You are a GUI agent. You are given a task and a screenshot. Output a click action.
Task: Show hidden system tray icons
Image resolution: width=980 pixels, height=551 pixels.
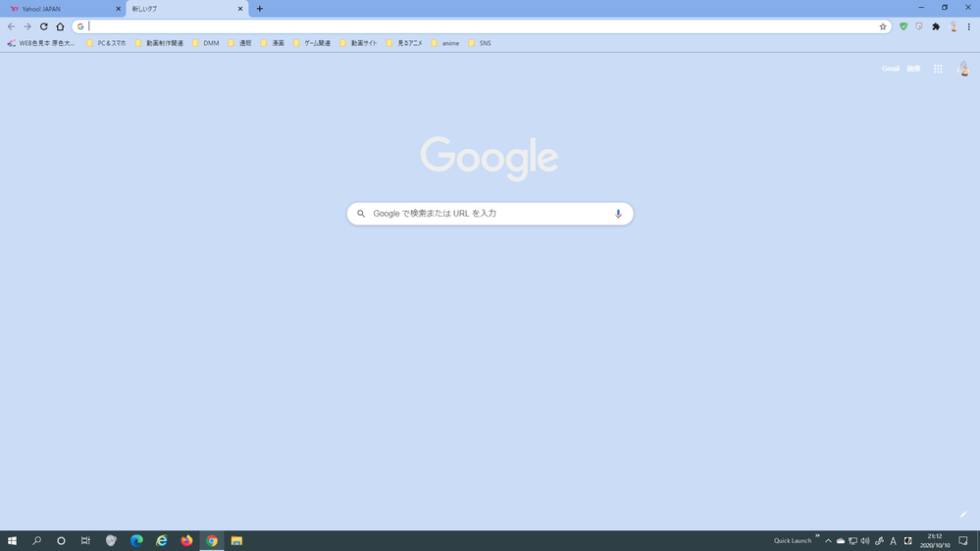(828, 541)
